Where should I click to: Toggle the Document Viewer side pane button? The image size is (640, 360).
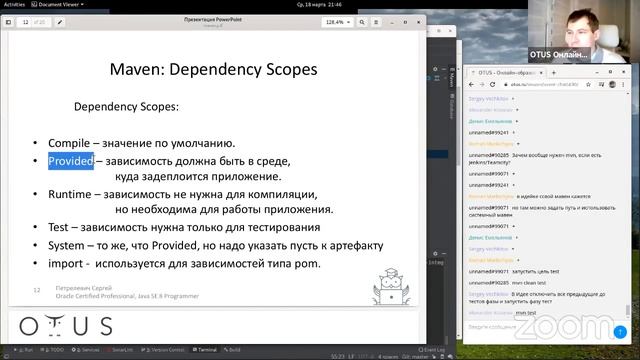8,22
